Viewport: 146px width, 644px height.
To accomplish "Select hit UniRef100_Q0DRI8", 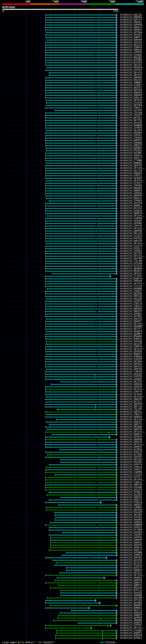I will pyautogui.click(x=131, y=623).
